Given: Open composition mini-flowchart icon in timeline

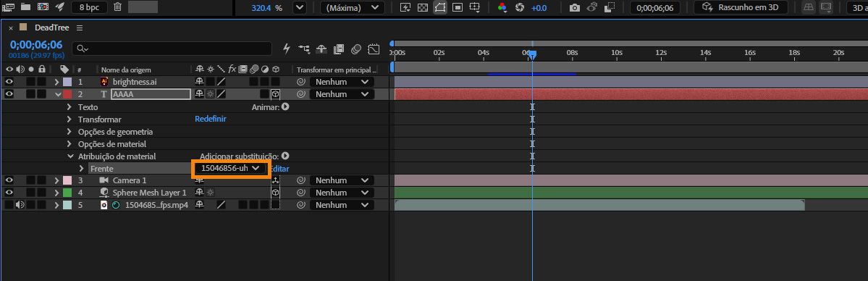Looking at the screenshot, I should pyautogui.click(x=304, y=49).
